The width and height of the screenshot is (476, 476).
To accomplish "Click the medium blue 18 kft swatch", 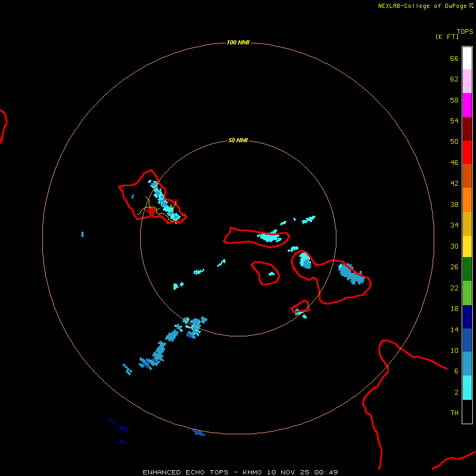I will (x=467, y=340).
